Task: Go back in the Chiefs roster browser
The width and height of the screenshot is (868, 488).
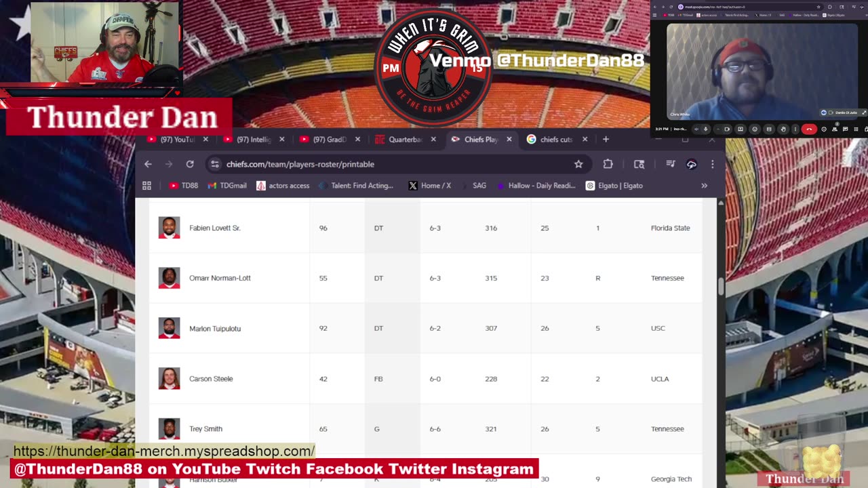Action: coord(148,164)
